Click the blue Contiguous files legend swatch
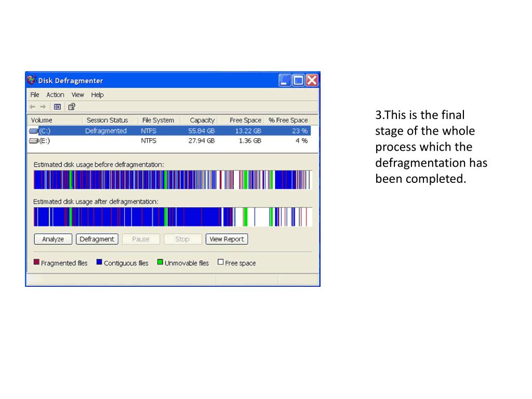Viewport: 532px width, 399px height. click(99, 262)
